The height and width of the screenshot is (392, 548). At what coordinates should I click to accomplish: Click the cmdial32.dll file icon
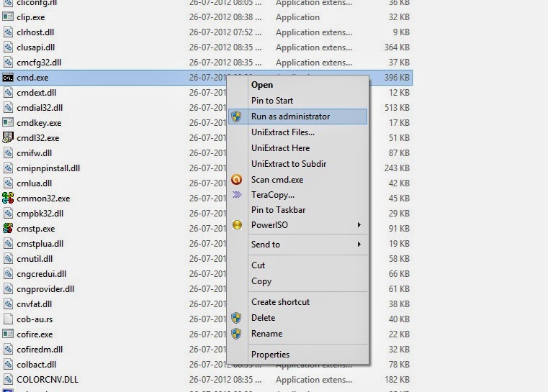pyautogui.click(x=8, y=107)
